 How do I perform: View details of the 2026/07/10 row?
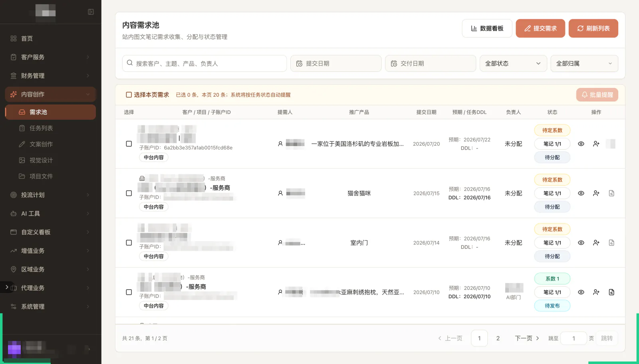(581, 292)
